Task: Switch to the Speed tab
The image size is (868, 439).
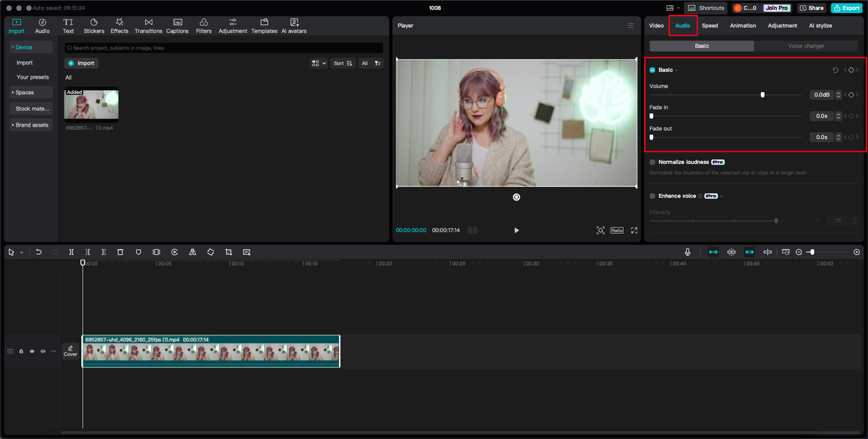Action: [x=710, y=26]
